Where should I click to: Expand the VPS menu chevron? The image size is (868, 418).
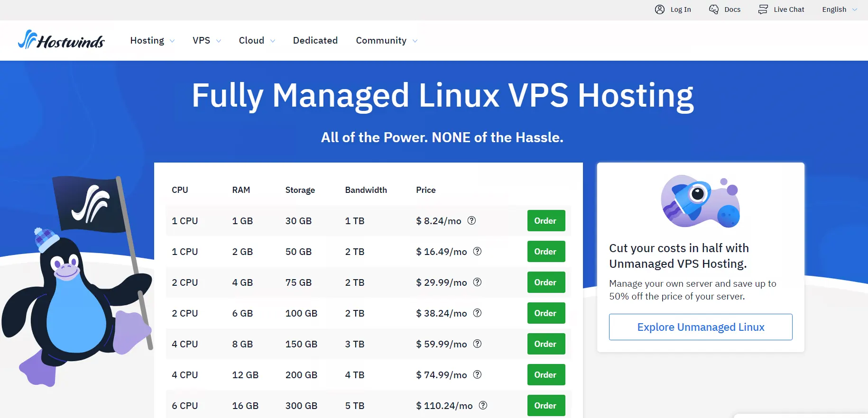(x=219, y=41)
